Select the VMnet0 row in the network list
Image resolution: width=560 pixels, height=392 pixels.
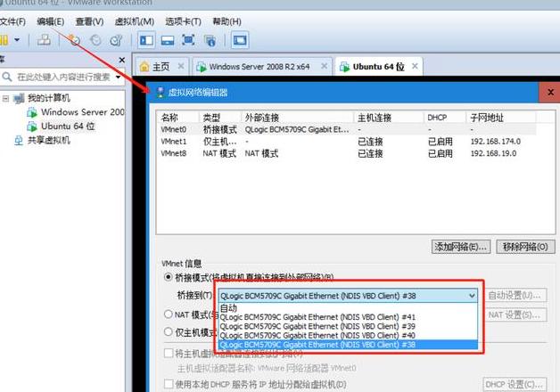346,129
